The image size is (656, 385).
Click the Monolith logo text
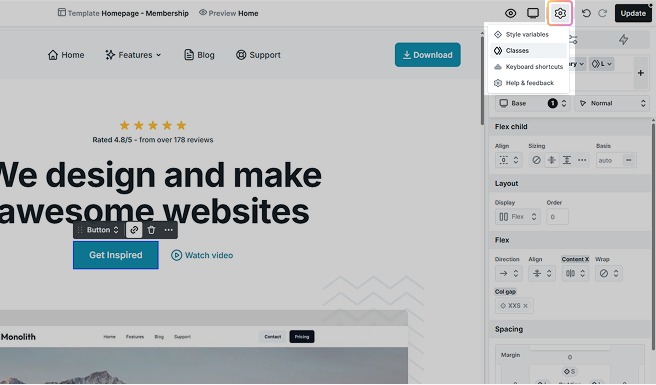point(18,337)
